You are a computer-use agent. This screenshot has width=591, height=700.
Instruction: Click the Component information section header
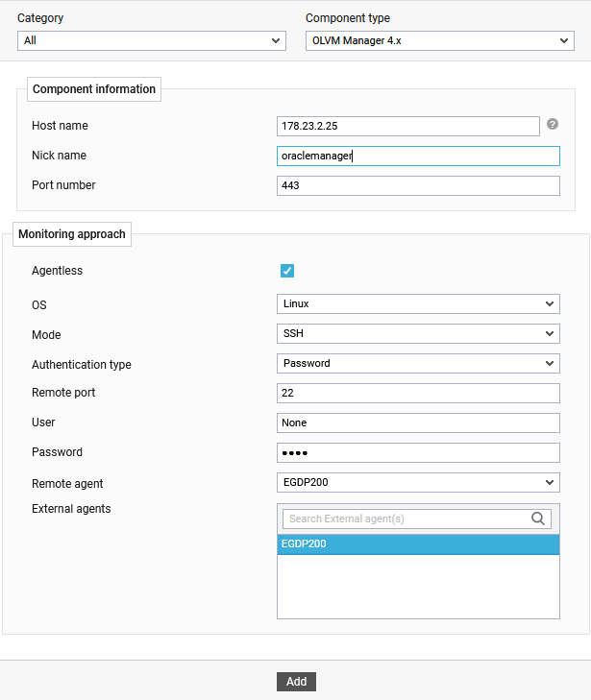click(x=94, y=89)
